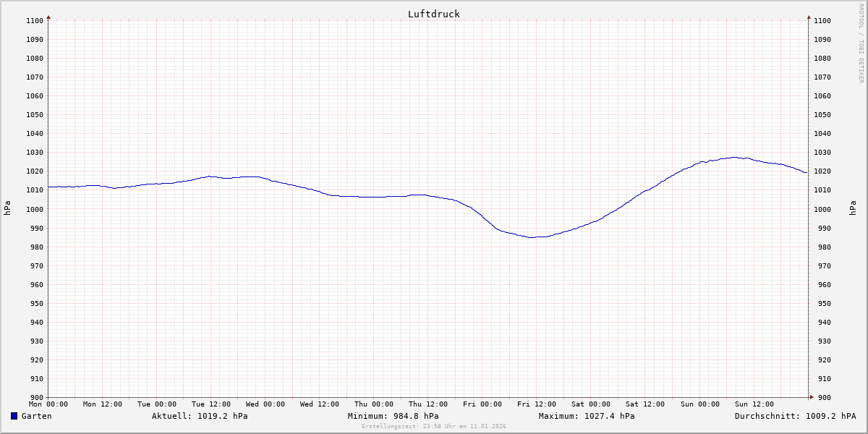The width and height of the screenshot is (868, 434).
Task: Select the Luftdruck chart title
Action: 433,14
